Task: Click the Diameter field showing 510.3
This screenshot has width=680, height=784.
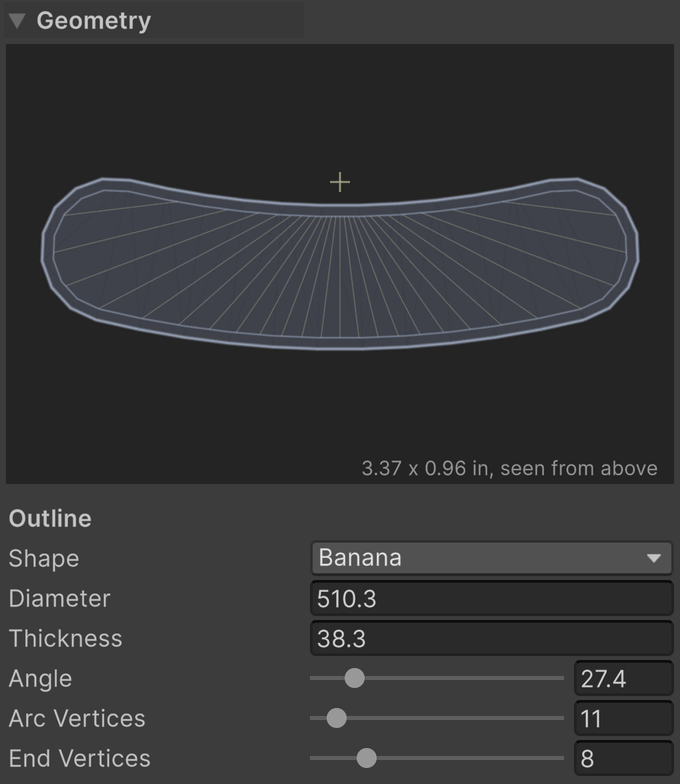Action: [492, 598]
